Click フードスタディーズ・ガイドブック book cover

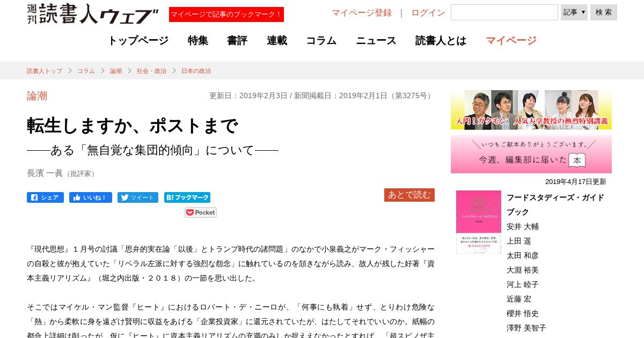(x=479, y=222)
